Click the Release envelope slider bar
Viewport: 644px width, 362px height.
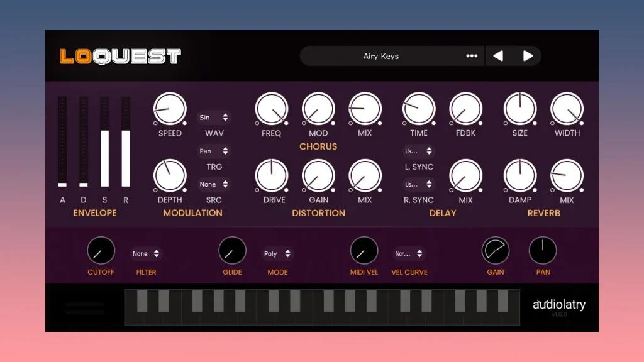coord(126,141)
